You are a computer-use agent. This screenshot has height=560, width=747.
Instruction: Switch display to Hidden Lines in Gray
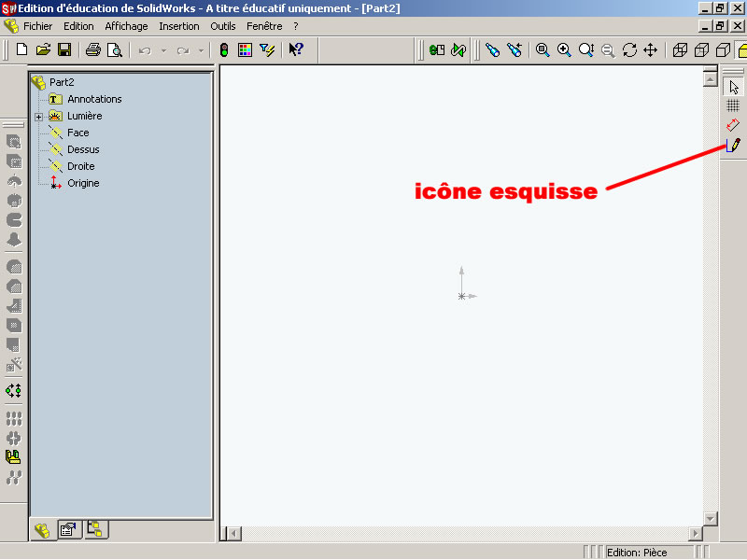pos(702,50)
